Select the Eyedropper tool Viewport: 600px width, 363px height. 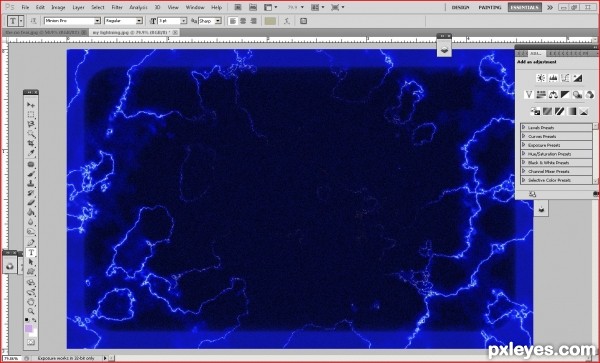pos(31,153)
